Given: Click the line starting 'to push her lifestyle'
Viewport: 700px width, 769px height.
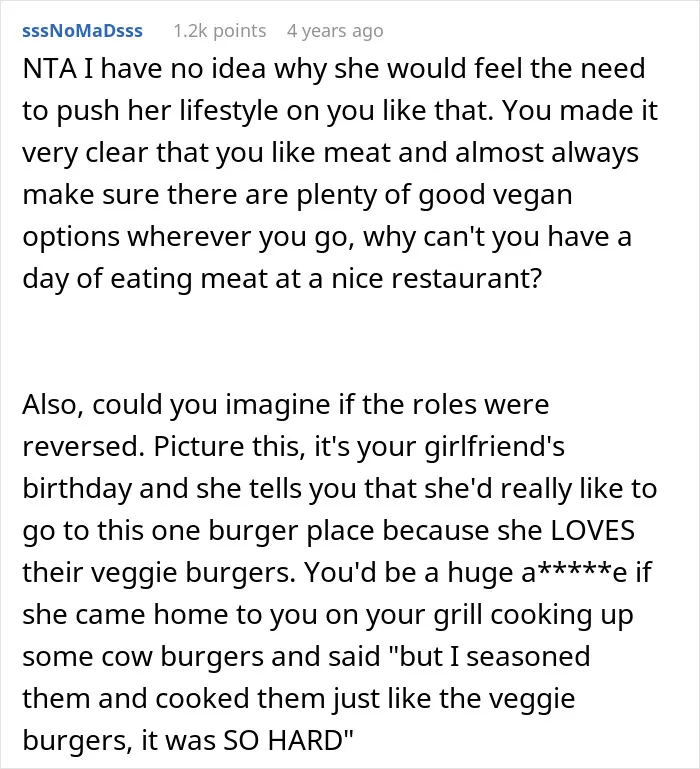Looking at the screenshot, I should (340, 111).
